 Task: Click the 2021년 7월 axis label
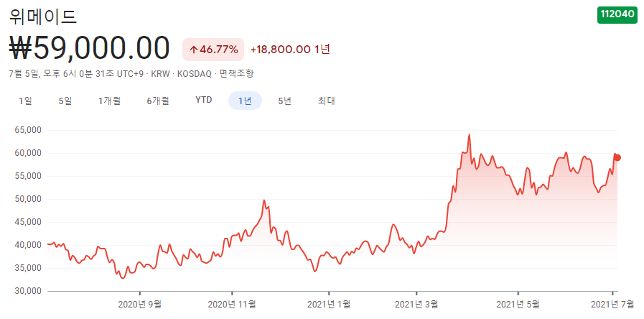[612, 305]
